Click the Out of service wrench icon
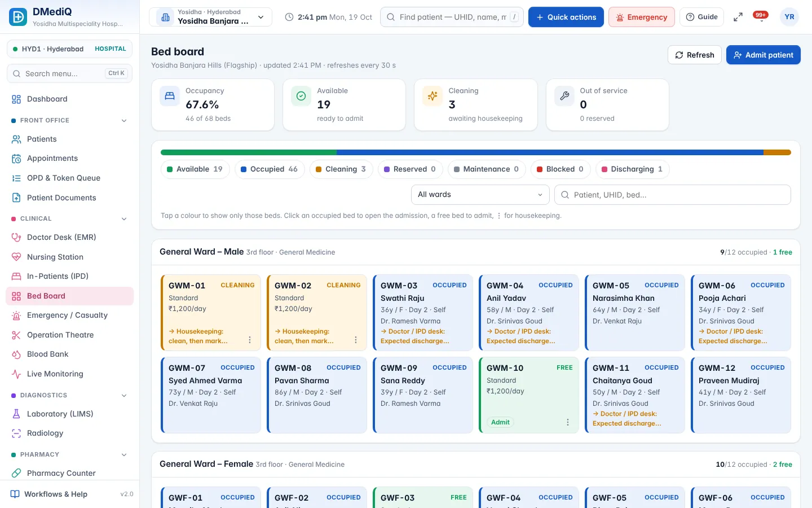 tap(564, 96)
